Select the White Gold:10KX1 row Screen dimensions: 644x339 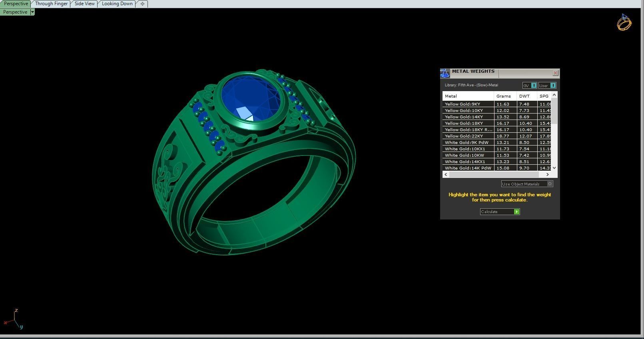[497, 149]
